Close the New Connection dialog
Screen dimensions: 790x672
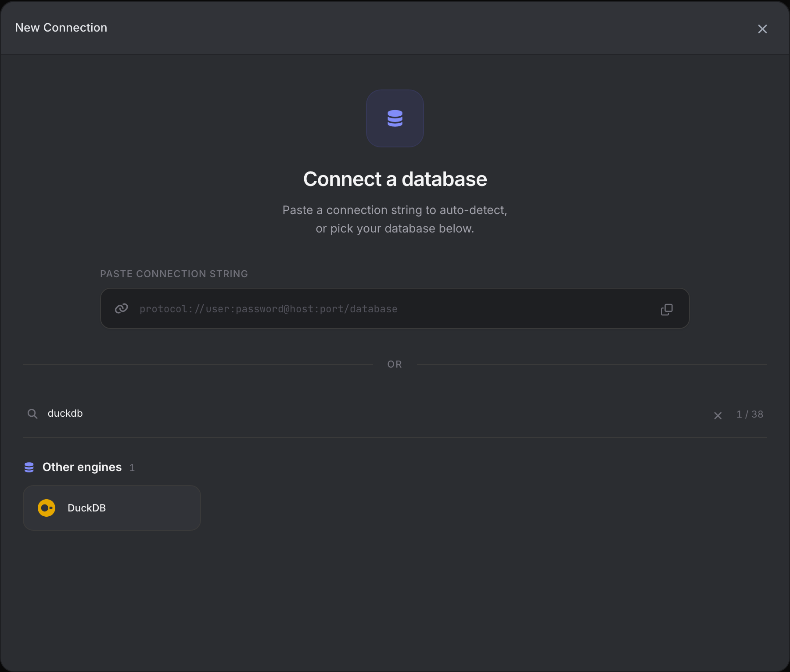click(x=762, y=29)
